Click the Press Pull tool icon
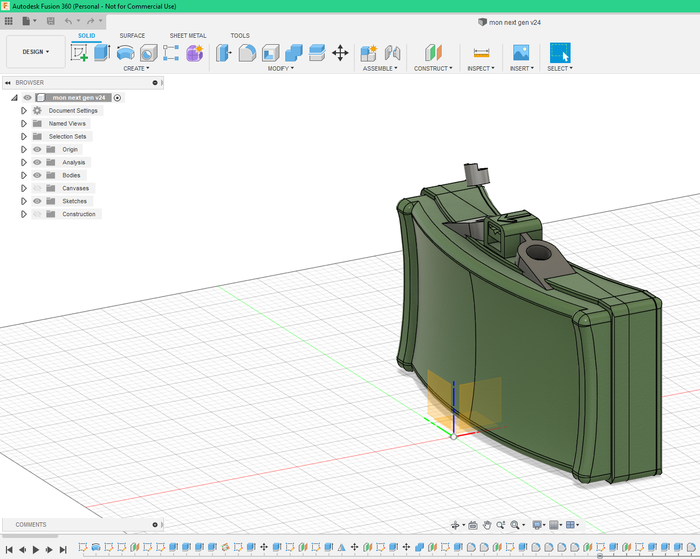 [x=223, y=53]
